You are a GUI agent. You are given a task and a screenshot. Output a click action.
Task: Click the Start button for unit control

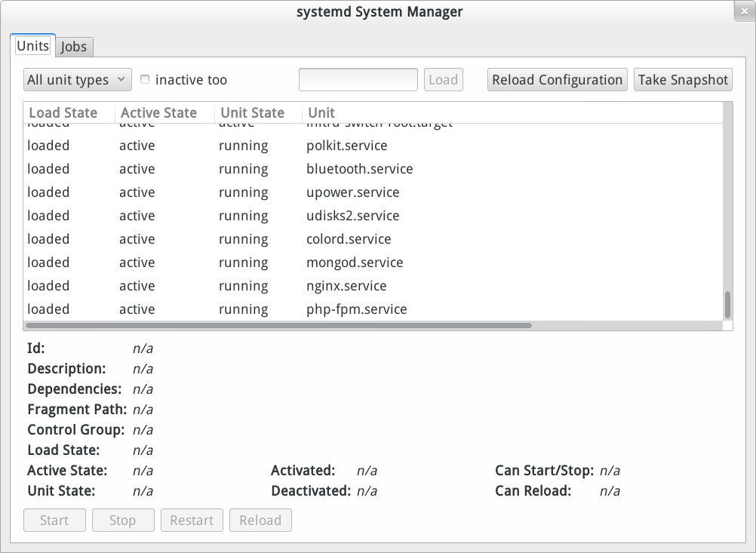[54, 520]
